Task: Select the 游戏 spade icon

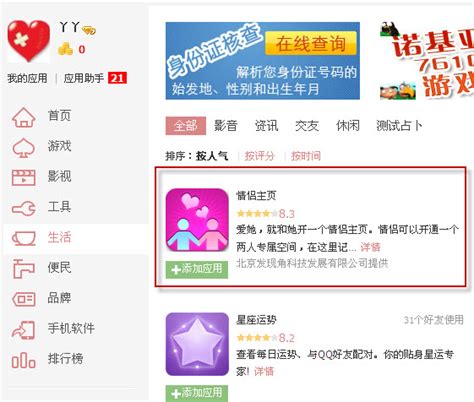Action: pos(24,147)
